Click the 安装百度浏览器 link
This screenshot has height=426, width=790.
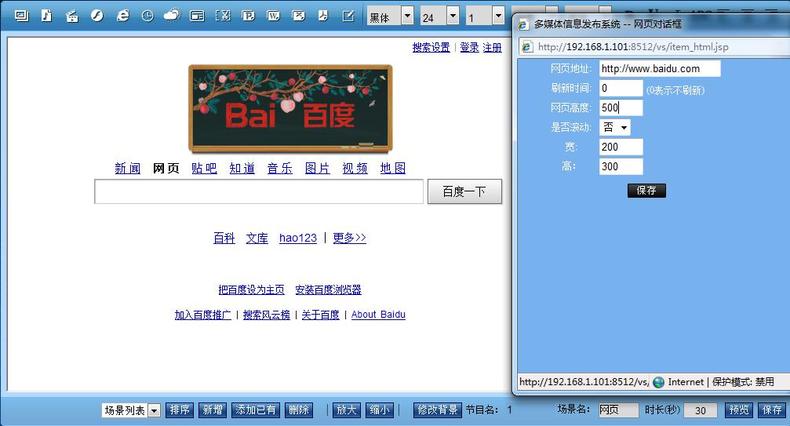click(x=328, y=290)
